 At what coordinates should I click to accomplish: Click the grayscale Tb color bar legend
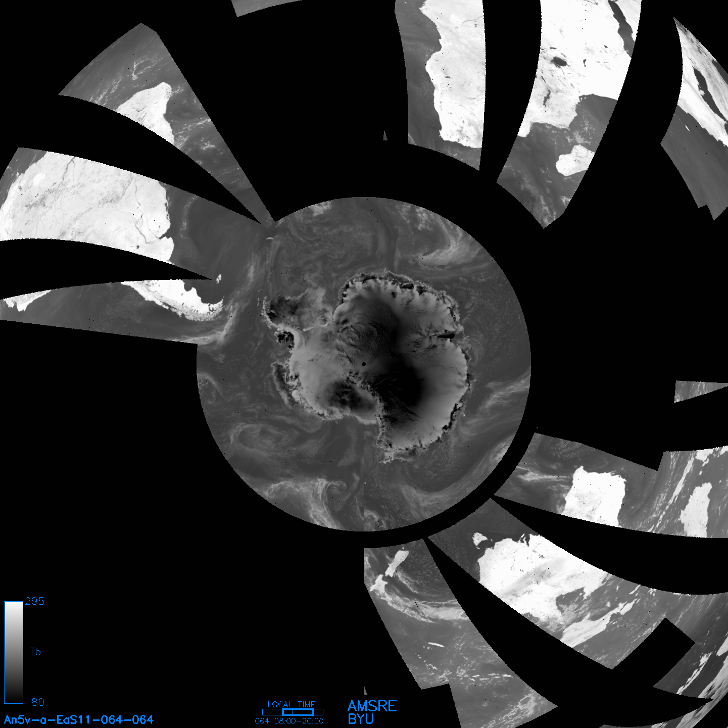click(x=14, y=652)
